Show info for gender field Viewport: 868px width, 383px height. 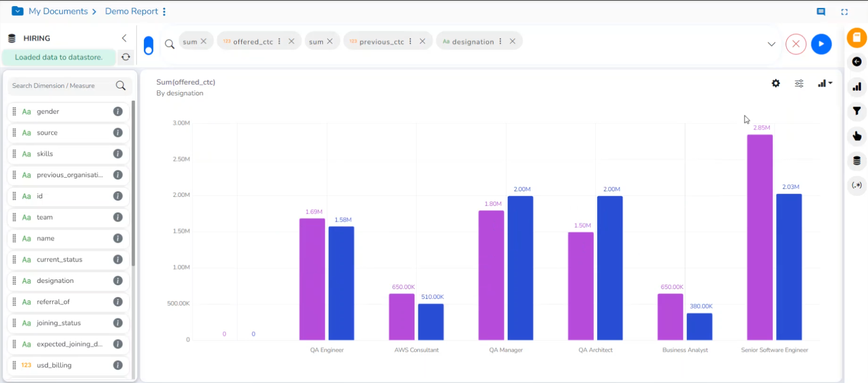[x=118, y=111]
